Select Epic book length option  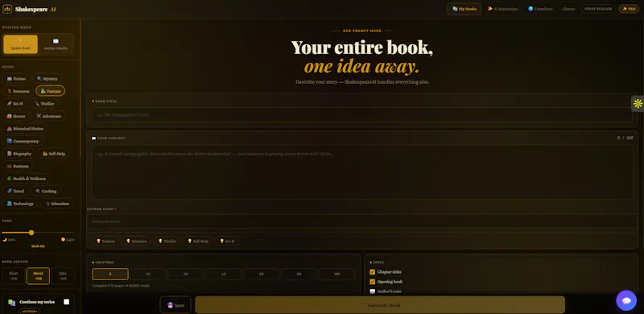coord(63,276)
